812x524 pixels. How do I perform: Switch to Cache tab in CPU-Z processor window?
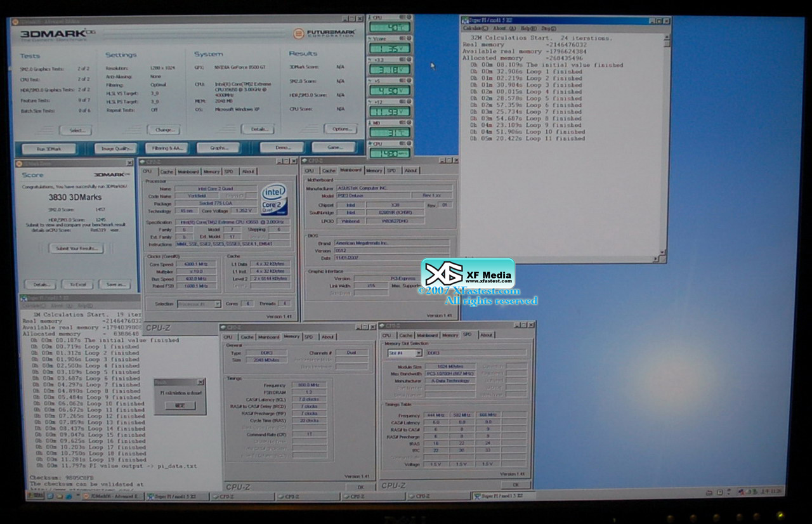[167, 171]
